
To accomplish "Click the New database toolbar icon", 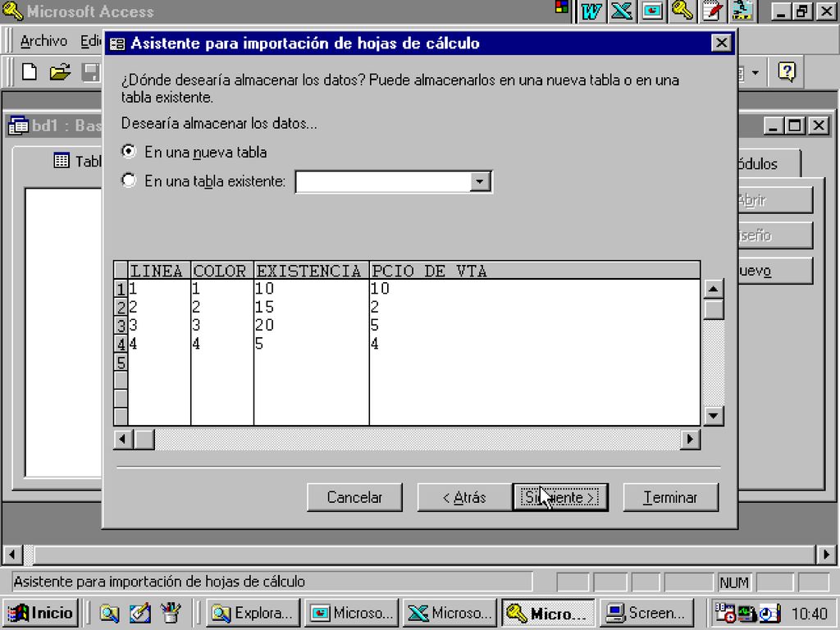I will 30,71.
